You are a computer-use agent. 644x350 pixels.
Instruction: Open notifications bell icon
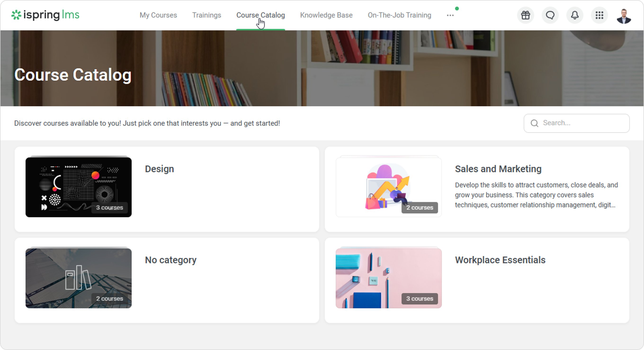click(574, 15)
